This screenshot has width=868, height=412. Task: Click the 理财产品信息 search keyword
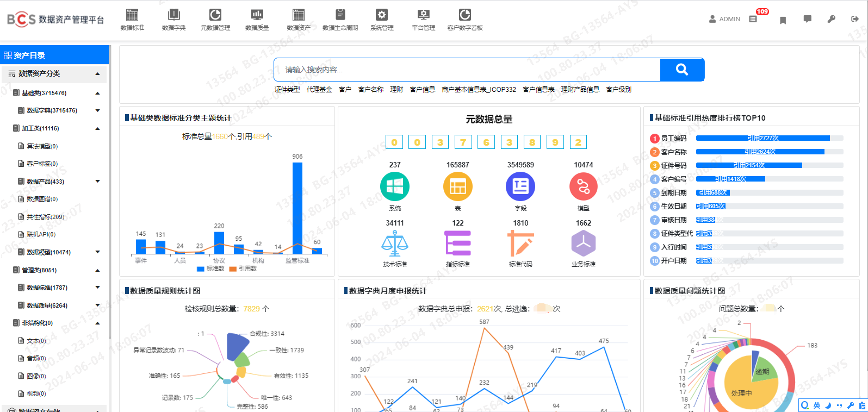tap(580, 90)
